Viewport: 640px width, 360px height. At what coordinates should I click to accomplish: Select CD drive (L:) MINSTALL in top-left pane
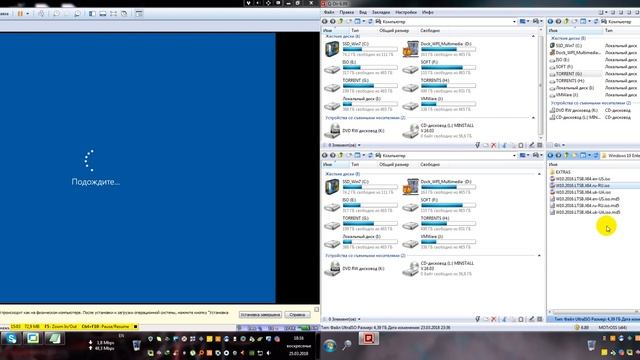439,131
